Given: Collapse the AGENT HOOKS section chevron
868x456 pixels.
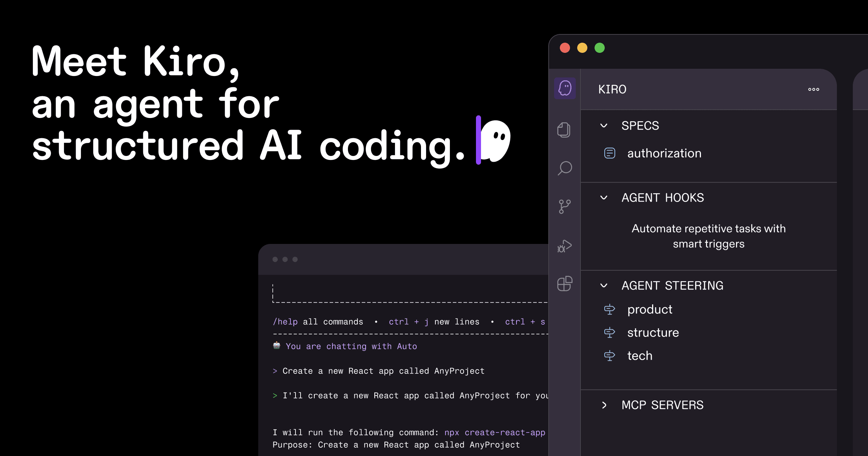Looking at the screenshot, I should point(604,198).
